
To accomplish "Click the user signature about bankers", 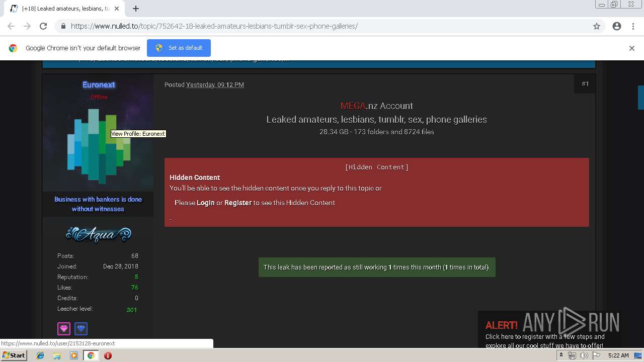I will (98, 204).
